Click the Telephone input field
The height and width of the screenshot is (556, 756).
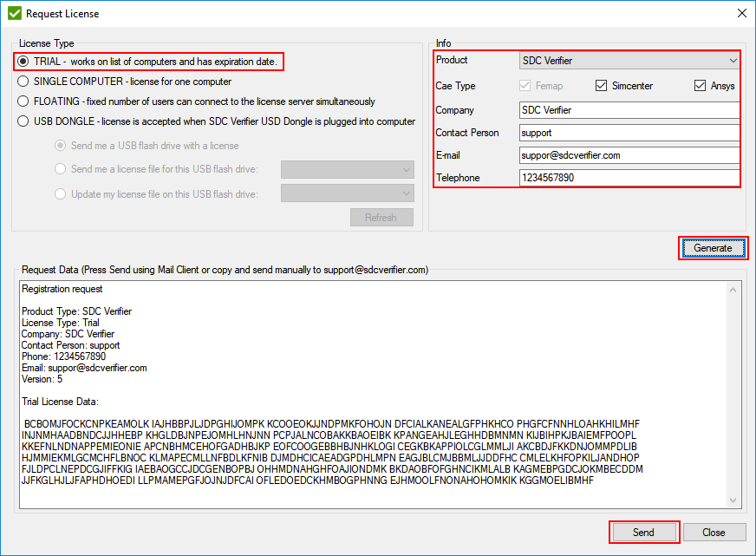tap(629, 178)
